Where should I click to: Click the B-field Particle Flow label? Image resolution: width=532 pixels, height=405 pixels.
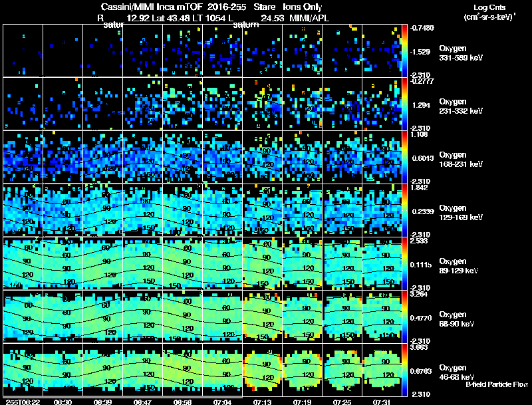point(497,384)
